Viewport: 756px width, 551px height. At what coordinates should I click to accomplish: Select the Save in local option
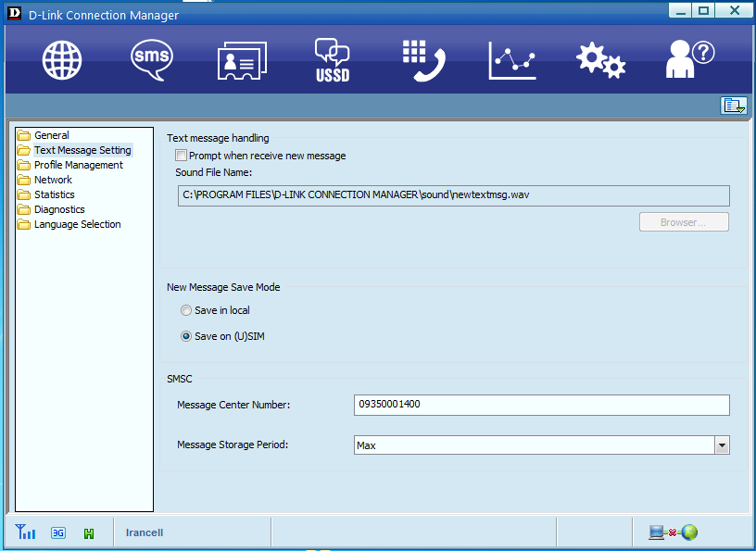pos(185,310)
